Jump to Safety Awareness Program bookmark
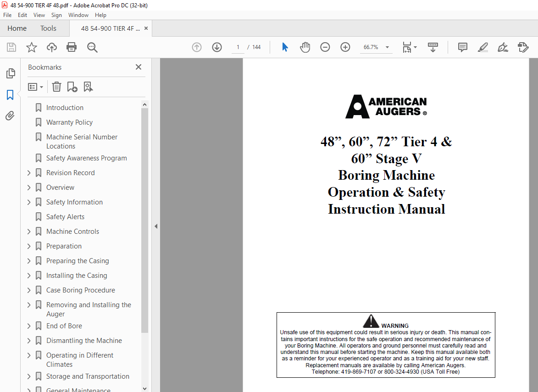 86,158
